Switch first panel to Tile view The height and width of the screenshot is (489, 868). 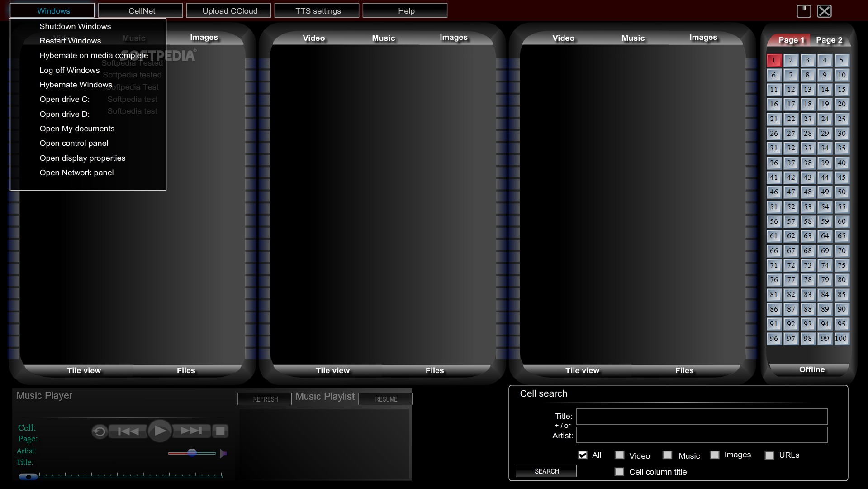84,370
